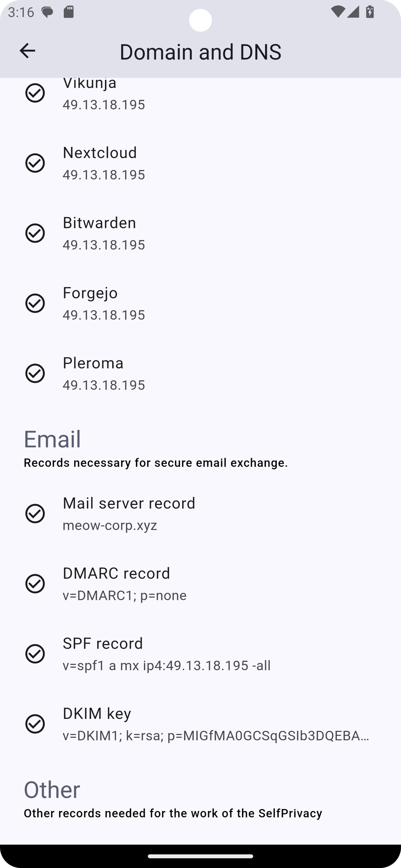
Task: Click the Vikunja status check icon
Action: click(35, 93)
